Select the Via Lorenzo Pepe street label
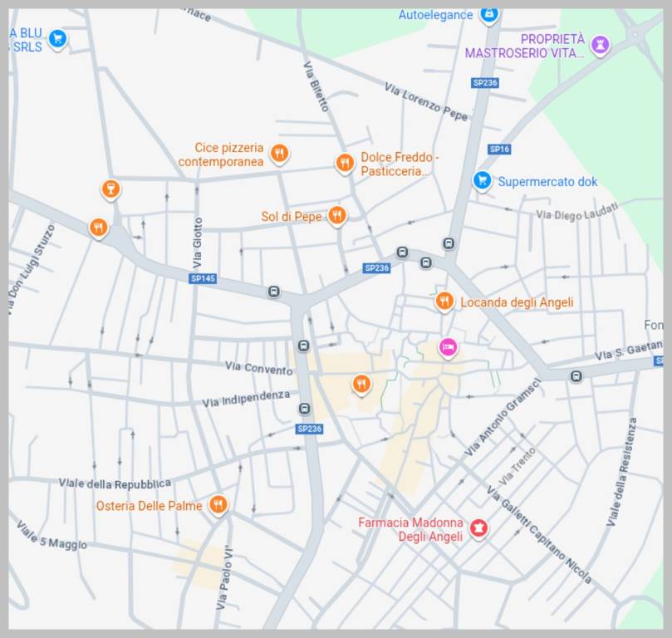Image resolution: width=672 pixels, height=638 pixels. pyautogui.click(x=425, y=101)
